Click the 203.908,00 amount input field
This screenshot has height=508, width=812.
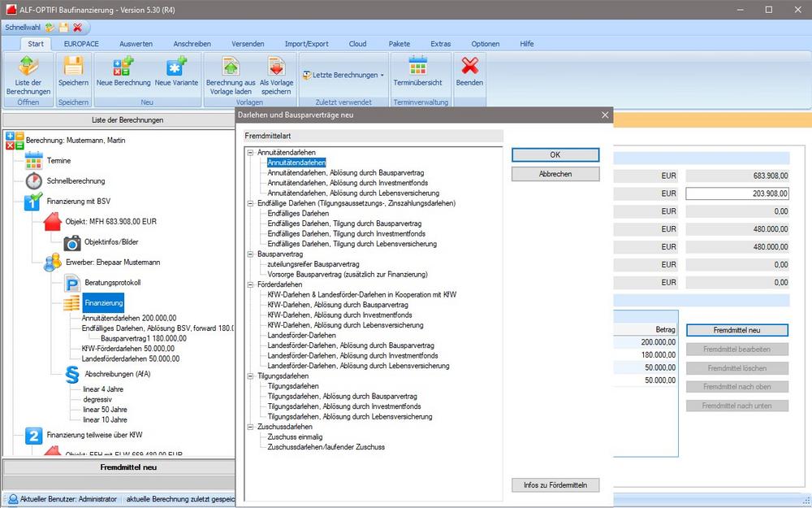(x=736, y=193)
